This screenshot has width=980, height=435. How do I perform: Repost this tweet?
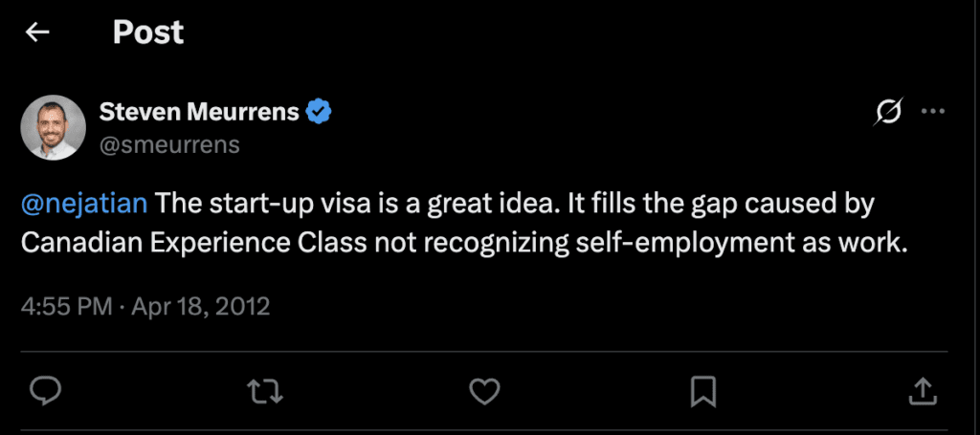click(260, 389)
